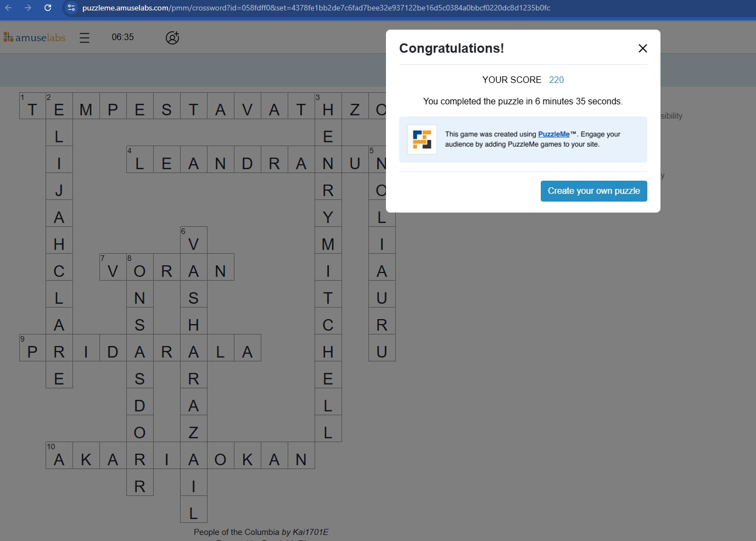Click the 06:35 timer display
The width and height of the screenshot is (756, 541).
pos(123,37)
